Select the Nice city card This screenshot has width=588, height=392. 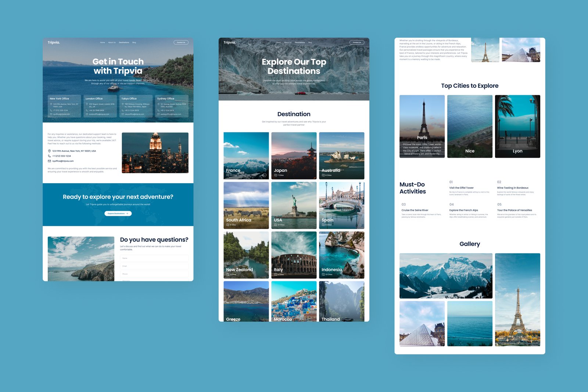click(469, 126)
